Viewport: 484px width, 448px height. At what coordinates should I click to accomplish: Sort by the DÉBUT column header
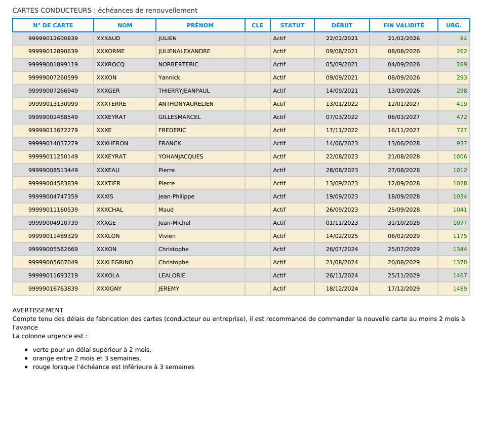coord(342,25)
